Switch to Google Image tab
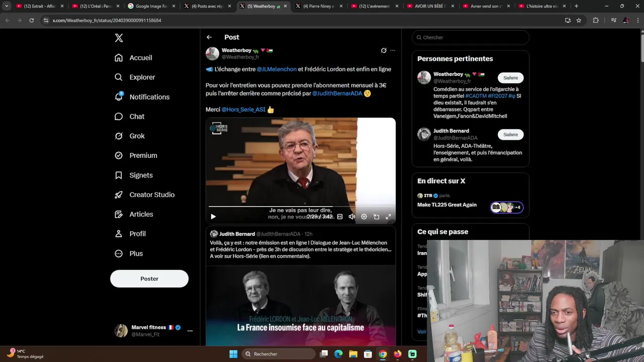Image resolution: width=644 pixels, height=362 pixels. 151,6
